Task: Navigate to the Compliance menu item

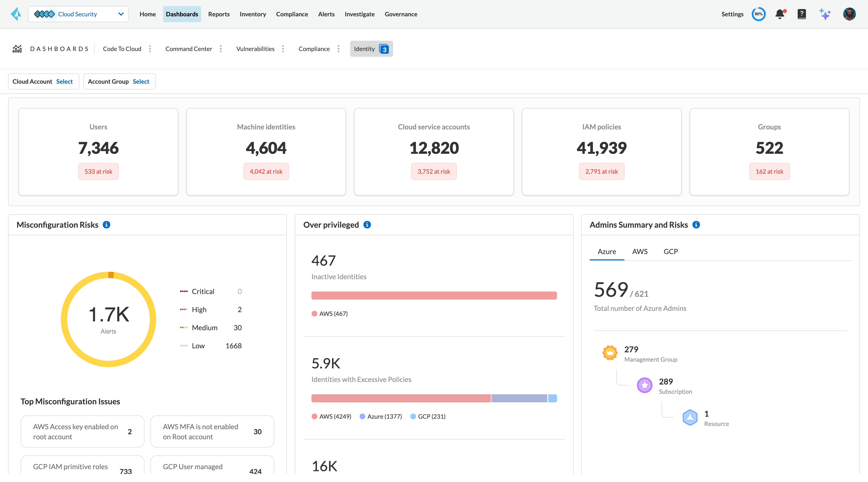Action: [x=291, y=14]
